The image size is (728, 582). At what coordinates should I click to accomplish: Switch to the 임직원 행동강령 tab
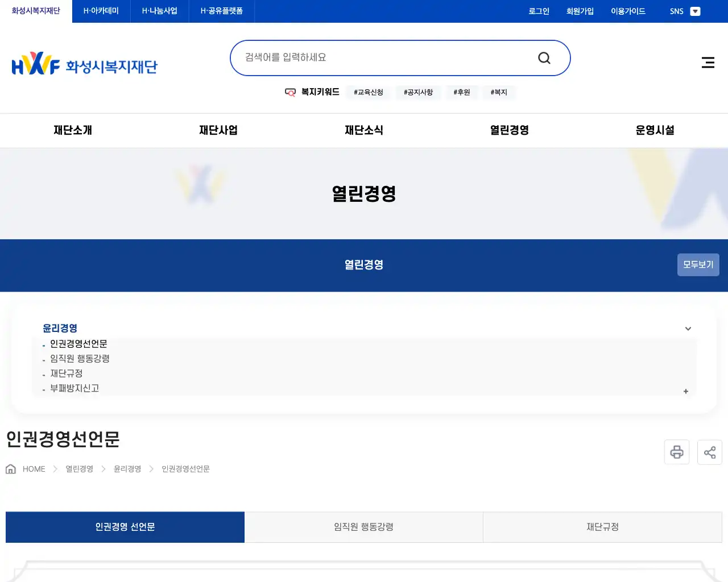coord(363,527)
